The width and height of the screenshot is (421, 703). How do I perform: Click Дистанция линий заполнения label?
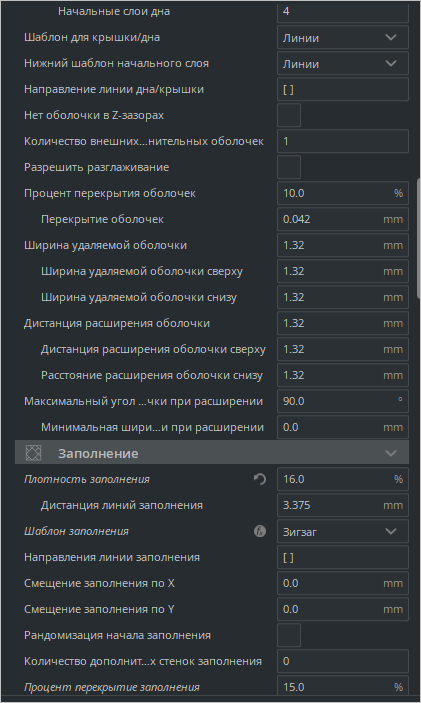click(122, 505)
